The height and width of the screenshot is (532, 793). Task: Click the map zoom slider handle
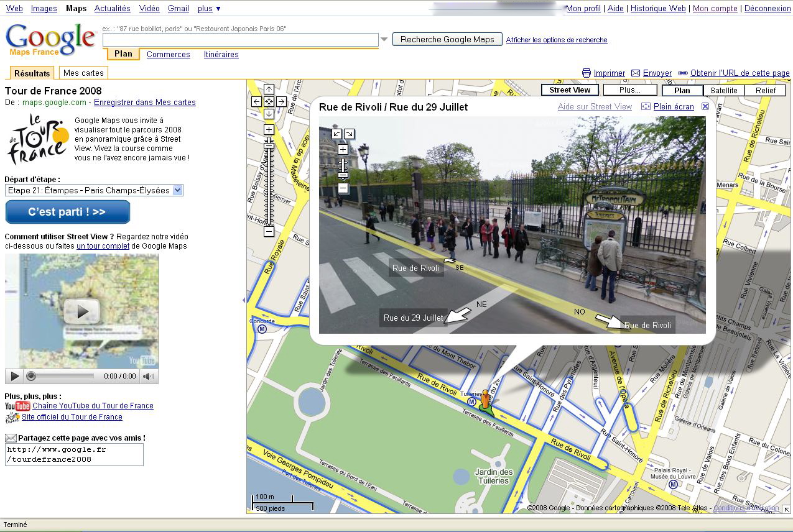pos(269,144)
